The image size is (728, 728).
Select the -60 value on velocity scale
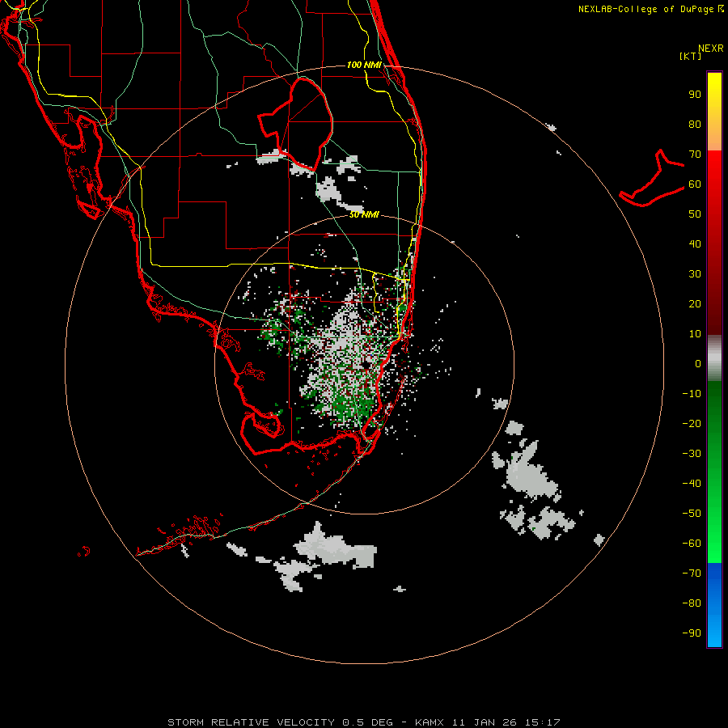pyautogui.click(x=692, y=544)
